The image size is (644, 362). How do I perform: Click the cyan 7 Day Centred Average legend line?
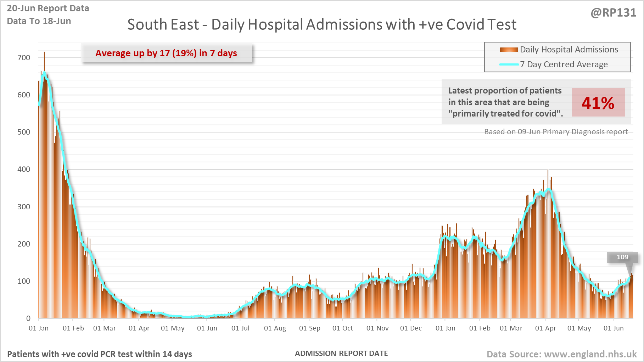[x=509, y=64]
